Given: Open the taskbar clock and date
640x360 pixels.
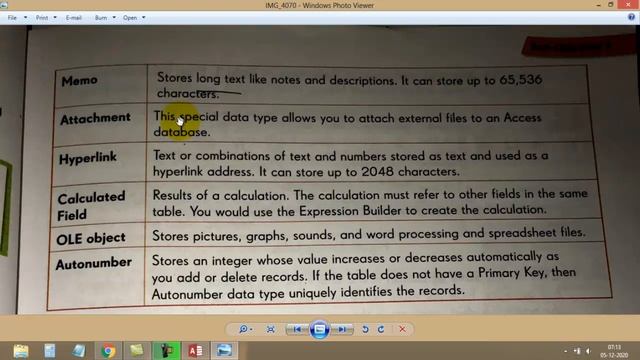Looking at the screenshot, I should tap(614, 351).
